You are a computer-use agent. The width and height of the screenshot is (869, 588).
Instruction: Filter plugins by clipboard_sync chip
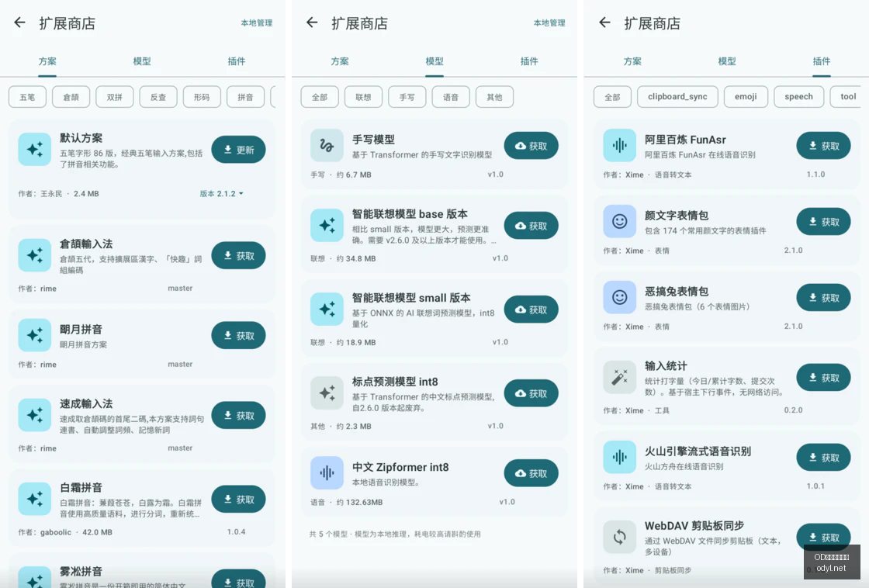coord(678,96)
